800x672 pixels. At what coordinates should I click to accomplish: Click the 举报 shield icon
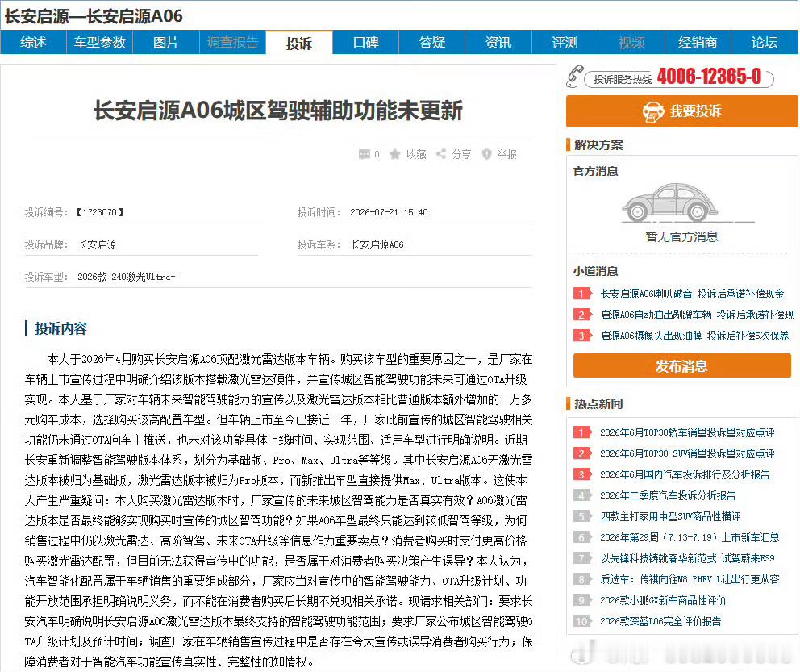(x=487, y=154)
